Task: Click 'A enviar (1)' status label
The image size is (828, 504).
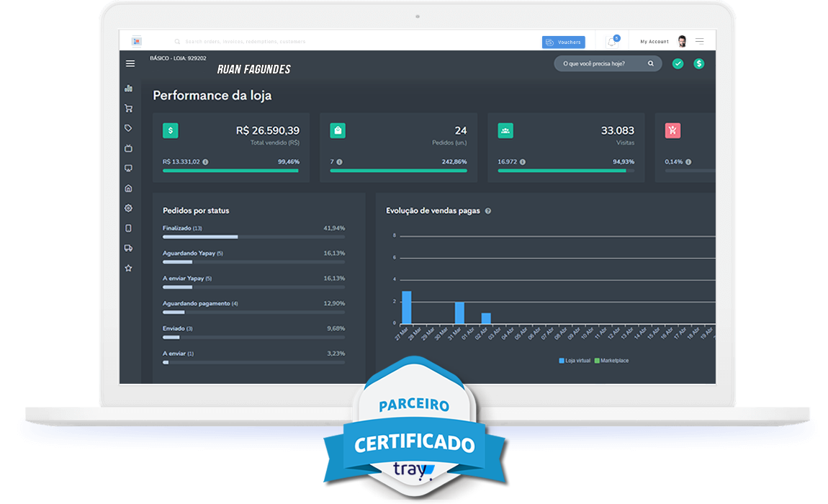Action: click(178, 354)
